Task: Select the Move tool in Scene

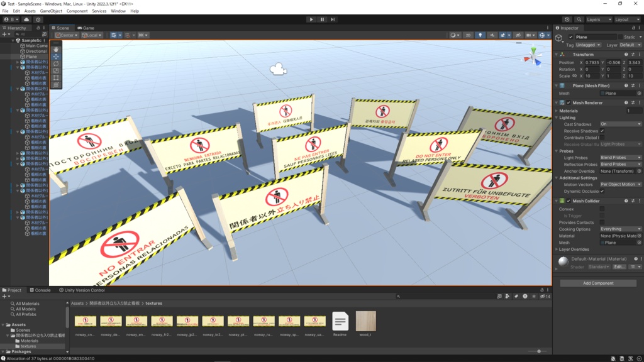Action: pyautogui.click(x=56, y=57)
